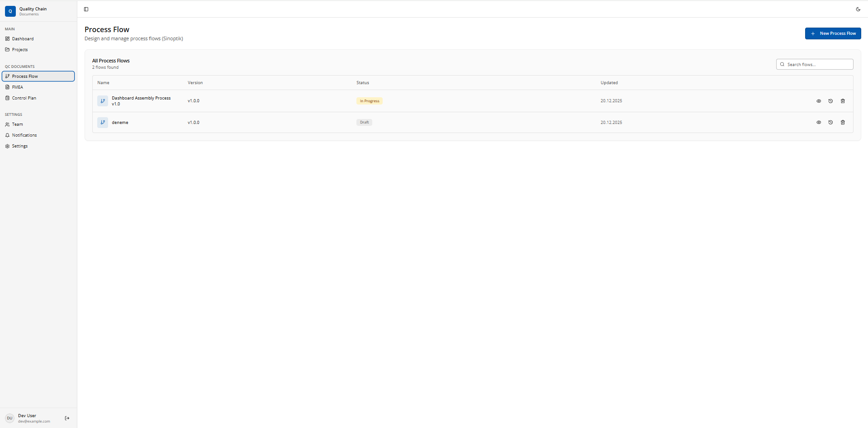Screen dimensions: 868x428
Task: Click the All Process Flows heading
Action: (x=111, y=61)
